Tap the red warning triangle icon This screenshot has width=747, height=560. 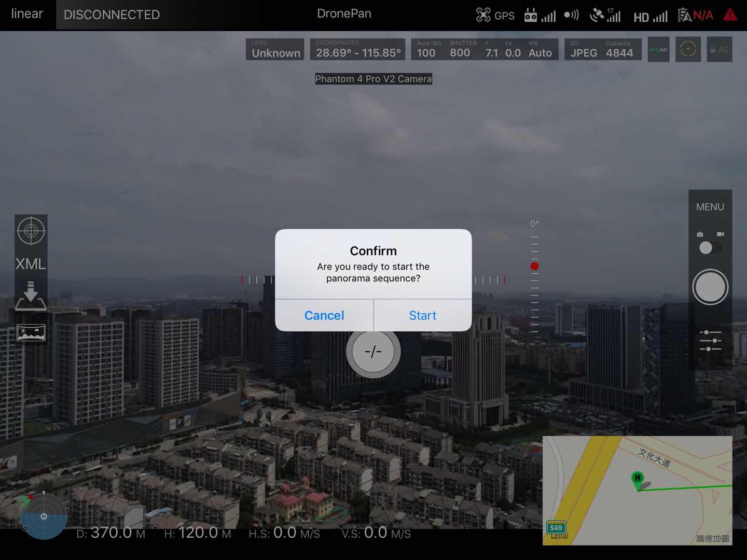pyautogui.click(x=730, y=15)
